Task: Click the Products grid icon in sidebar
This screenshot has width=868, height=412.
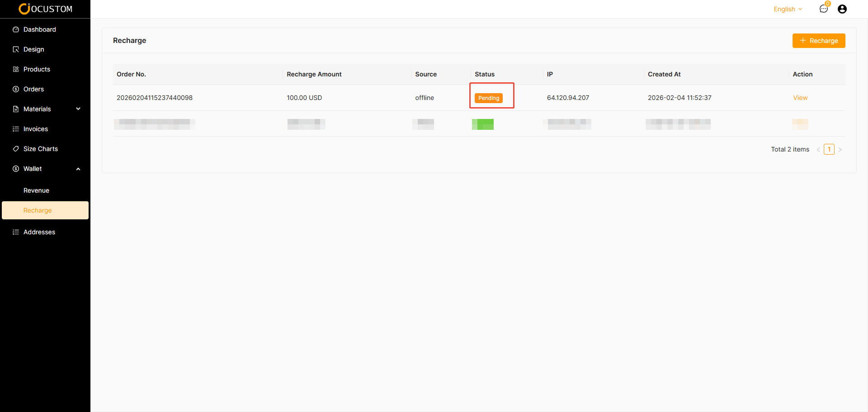Action: tap(16, 69)
